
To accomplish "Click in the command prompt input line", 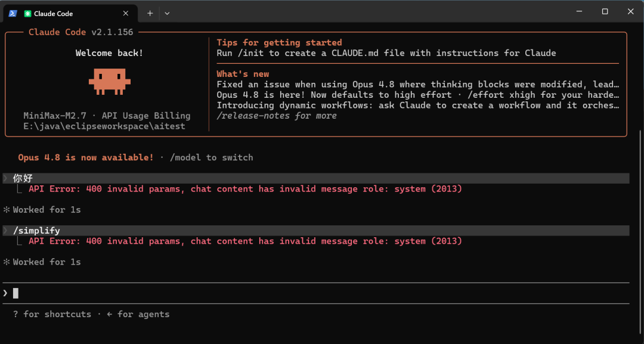I will [316, 293].
